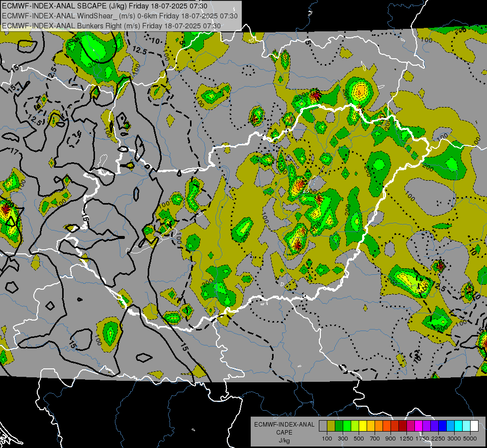Click the Bunkers Right title line

click(111, 26)
